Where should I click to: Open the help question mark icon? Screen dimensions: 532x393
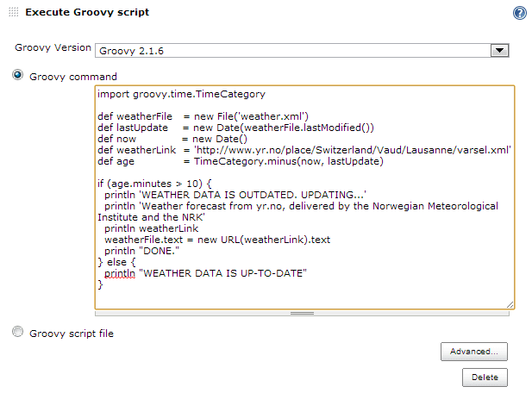[519, 13]
